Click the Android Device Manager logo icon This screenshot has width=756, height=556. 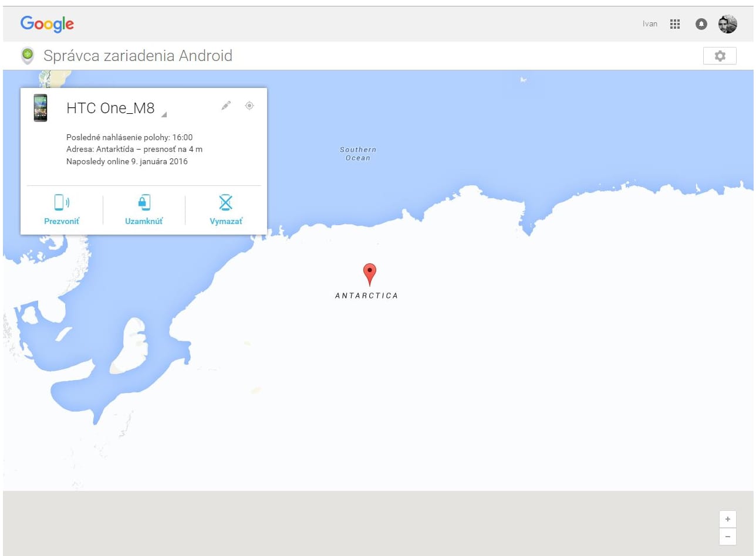[x=27, y=56]
